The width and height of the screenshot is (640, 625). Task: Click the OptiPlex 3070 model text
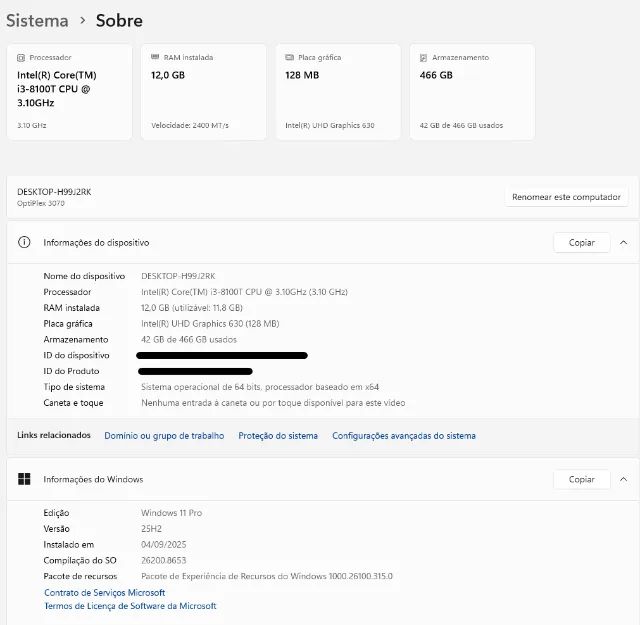click(x=40, y=203)
